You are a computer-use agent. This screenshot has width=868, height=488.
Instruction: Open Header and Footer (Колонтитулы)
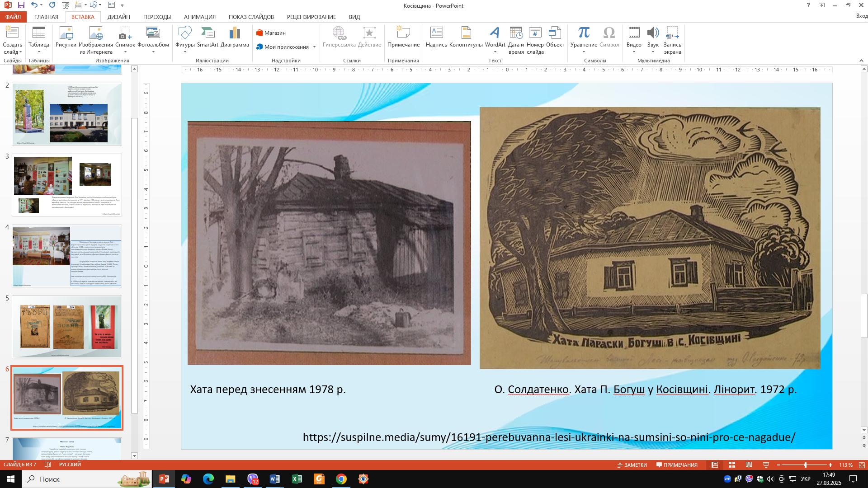pos(466,37)
